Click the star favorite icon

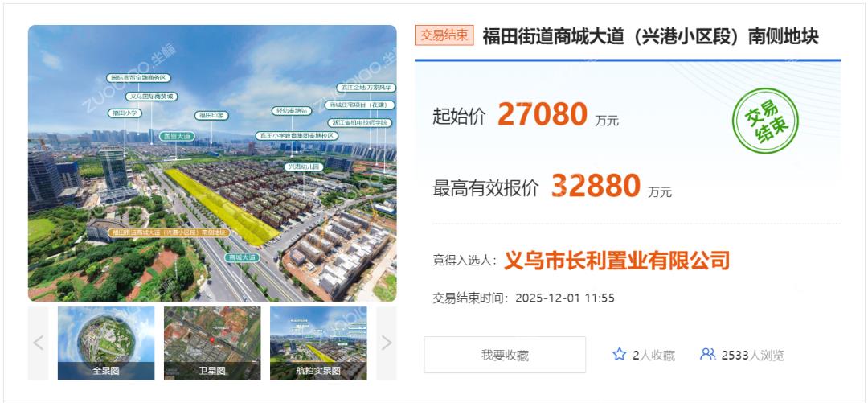(620, 354)
